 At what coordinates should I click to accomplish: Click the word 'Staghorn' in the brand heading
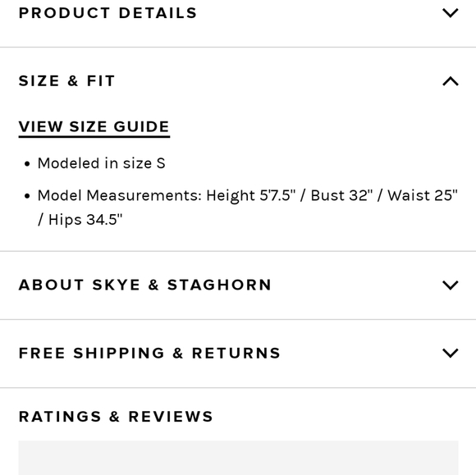[219, 285]
